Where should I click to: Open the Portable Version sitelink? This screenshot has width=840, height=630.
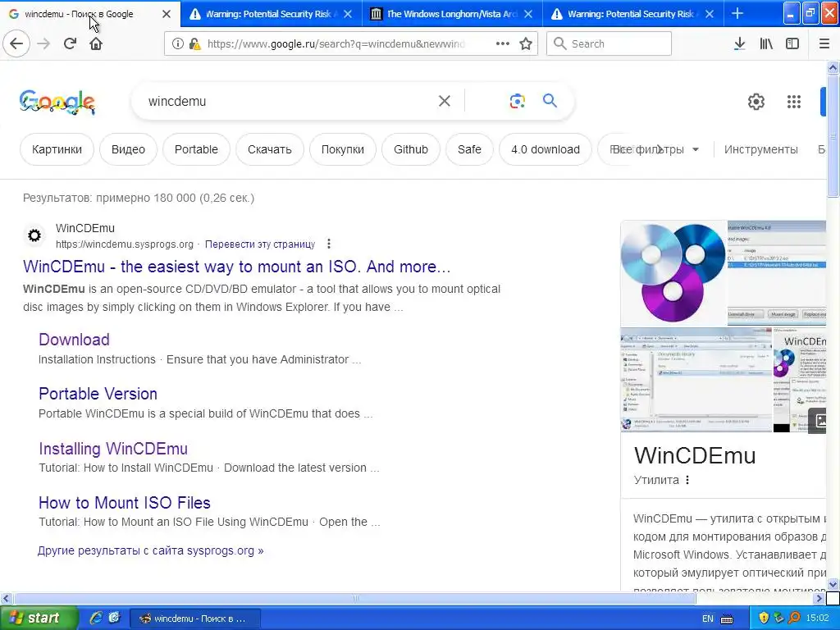98,393
